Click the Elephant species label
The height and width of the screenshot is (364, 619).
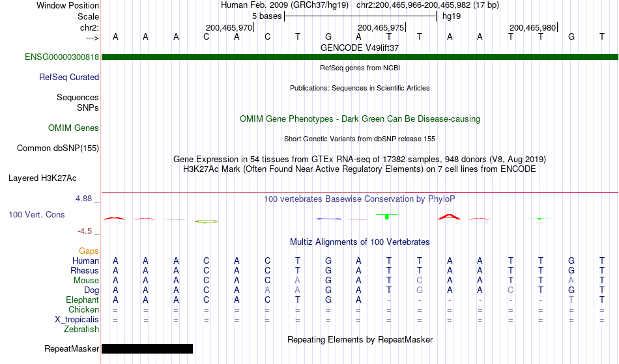(x=82, y=300)
